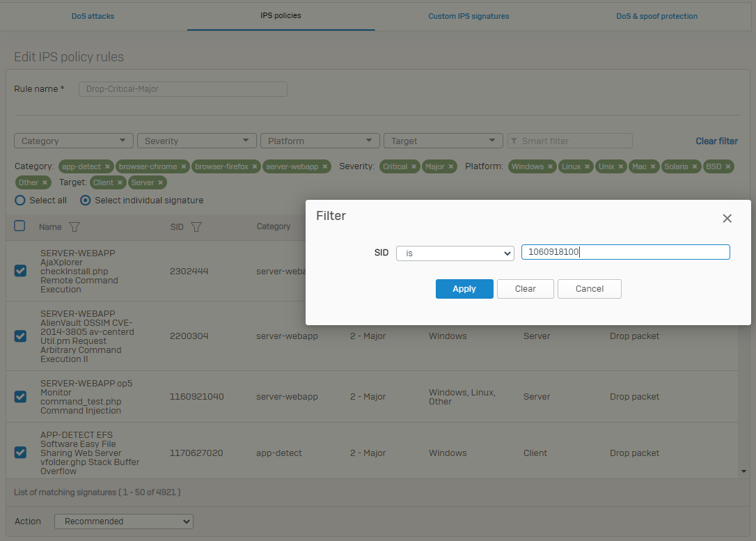
Task: Remove the Linux platform tag
Action: (x=588, y=166)
